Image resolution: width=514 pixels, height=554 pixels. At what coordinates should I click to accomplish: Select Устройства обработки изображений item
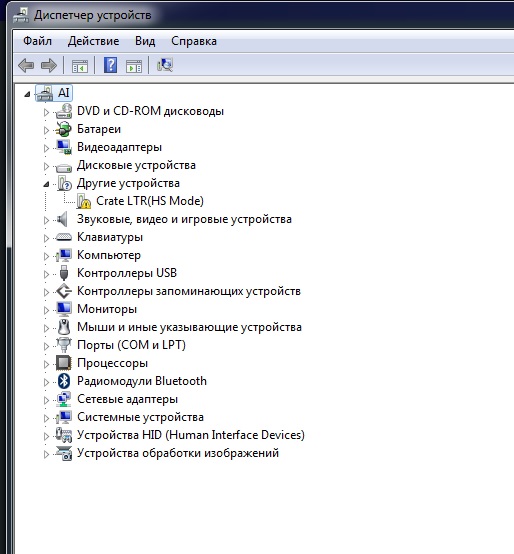click(x=178, y=453)
